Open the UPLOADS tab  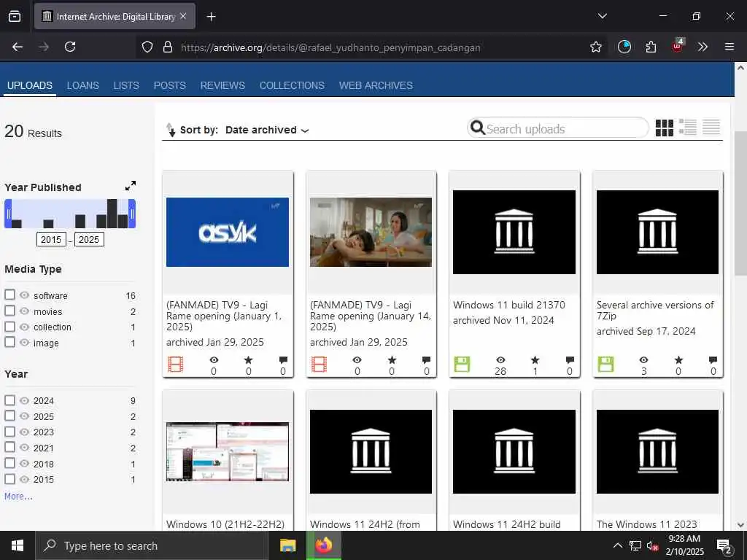[29, 85]
